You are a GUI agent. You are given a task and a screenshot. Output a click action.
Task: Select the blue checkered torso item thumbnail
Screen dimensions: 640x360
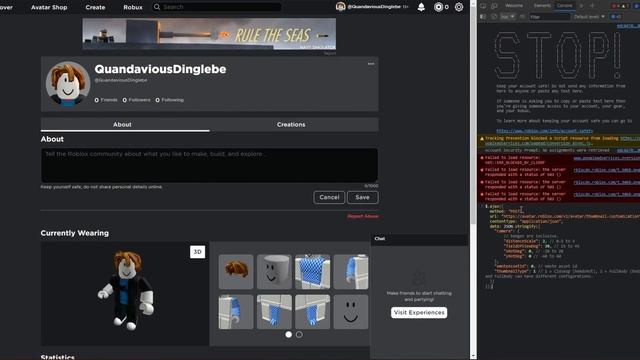pyautogui.click(x=313, y=272)
